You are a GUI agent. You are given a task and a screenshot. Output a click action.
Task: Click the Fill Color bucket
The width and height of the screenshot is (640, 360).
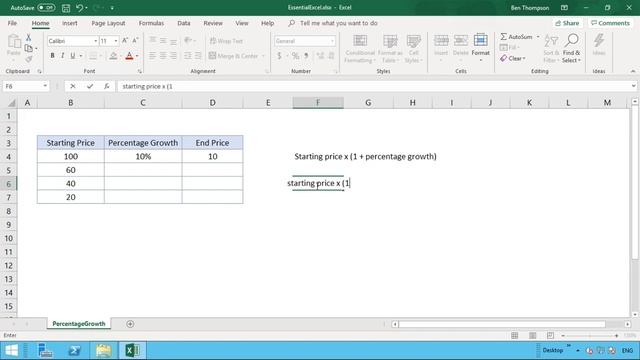coord(113,56)
